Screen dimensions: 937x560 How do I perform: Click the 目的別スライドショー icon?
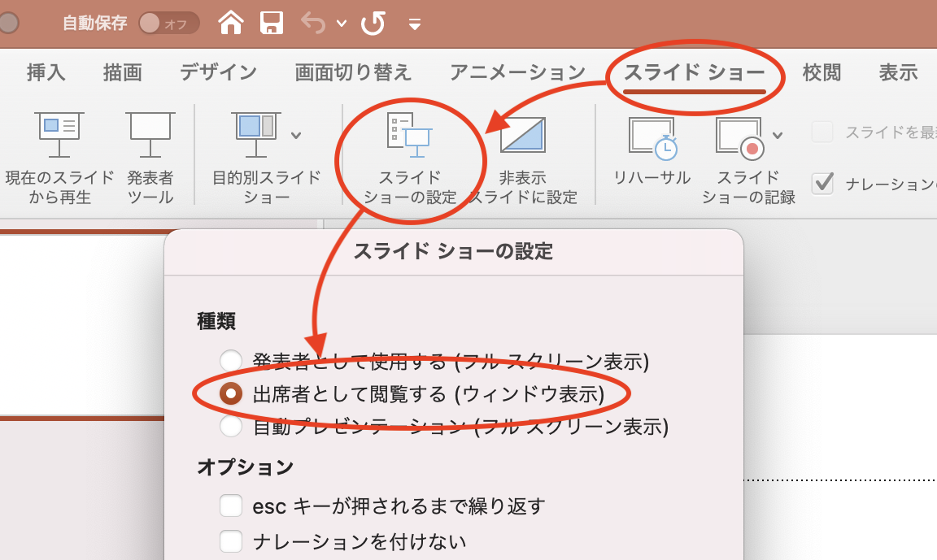255,135
